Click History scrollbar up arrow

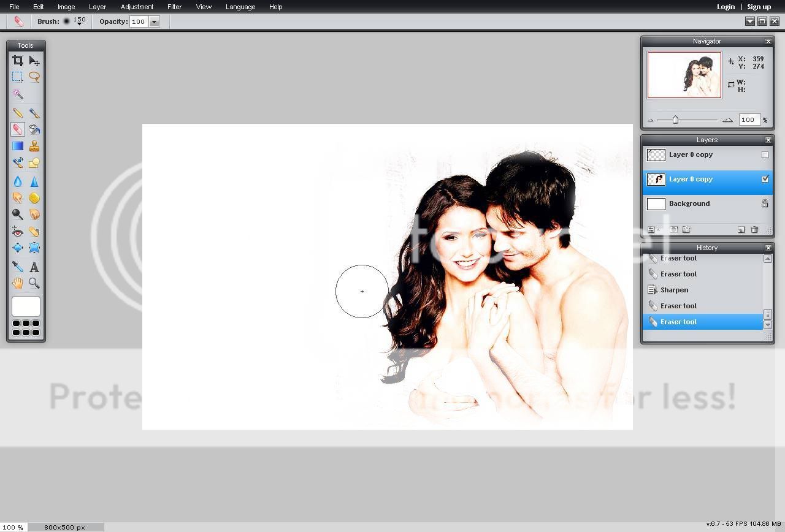click(767, 259)
